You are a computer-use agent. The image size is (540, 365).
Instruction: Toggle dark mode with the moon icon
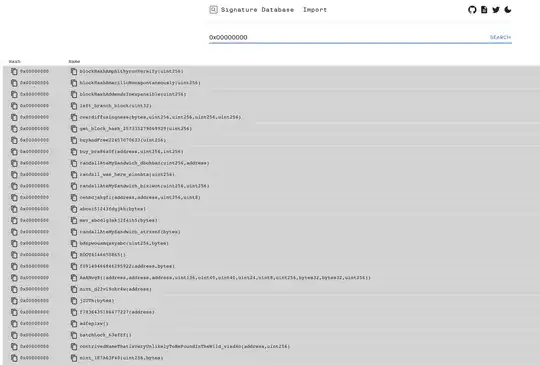tap(508, 10)
